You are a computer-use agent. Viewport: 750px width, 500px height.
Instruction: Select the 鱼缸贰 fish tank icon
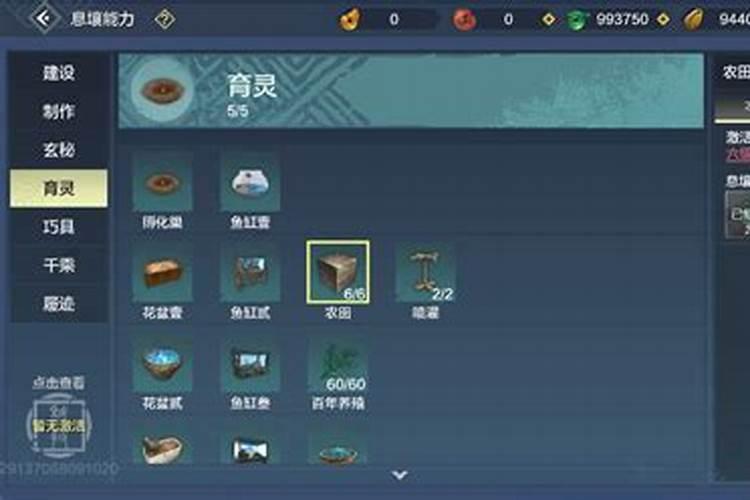(250, 272)
